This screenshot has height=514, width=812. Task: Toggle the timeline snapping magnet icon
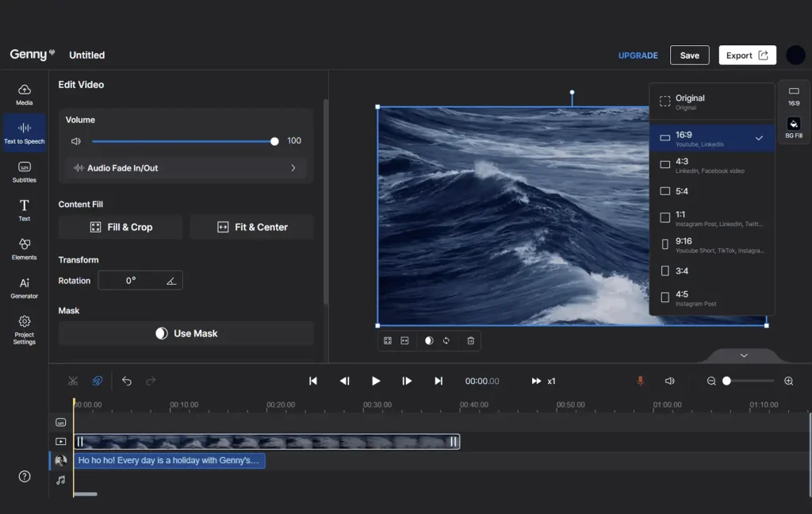pos(97,382)
